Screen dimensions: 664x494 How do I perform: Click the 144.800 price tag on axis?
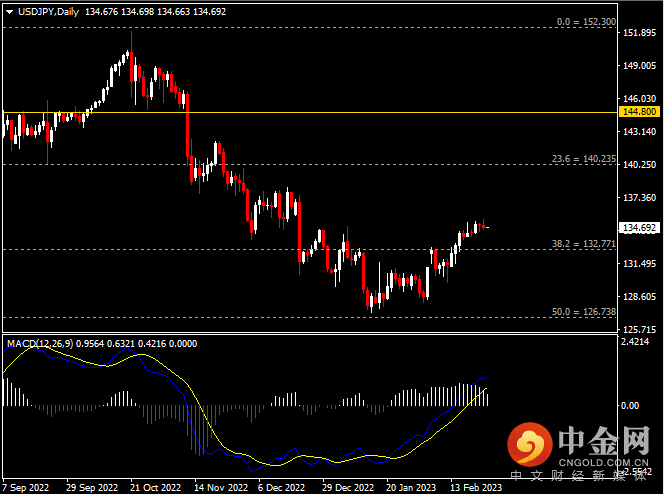coord(638,113)
